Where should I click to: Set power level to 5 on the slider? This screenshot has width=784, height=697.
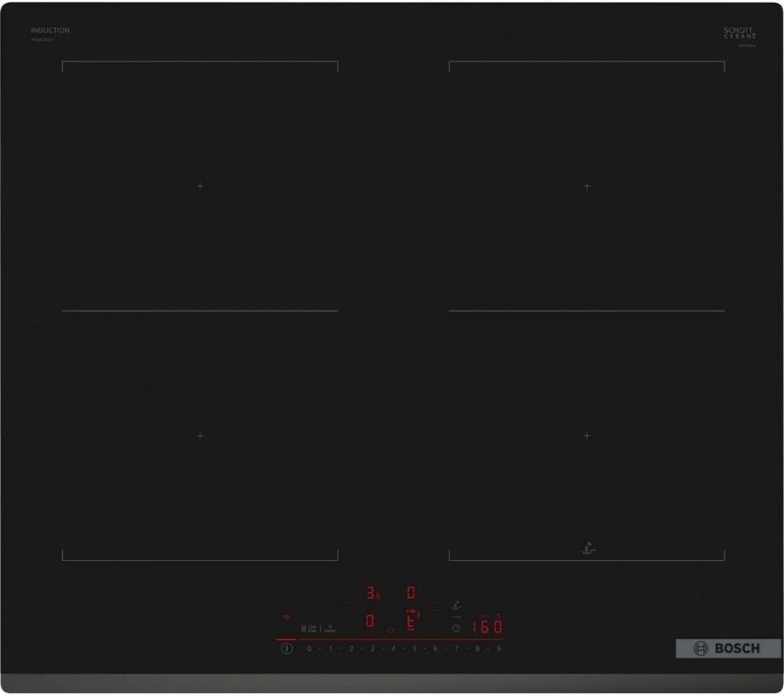pyautogui.click(x=414, y=649)
